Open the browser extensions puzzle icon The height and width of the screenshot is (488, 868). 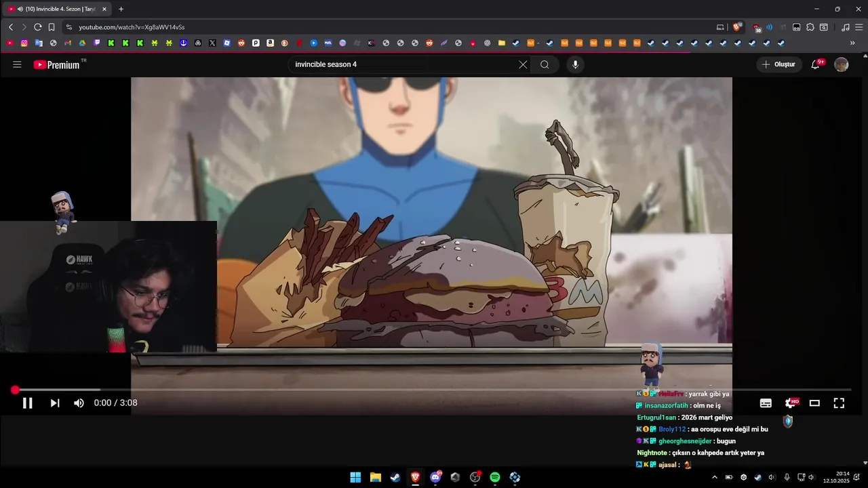coord(810,27)
